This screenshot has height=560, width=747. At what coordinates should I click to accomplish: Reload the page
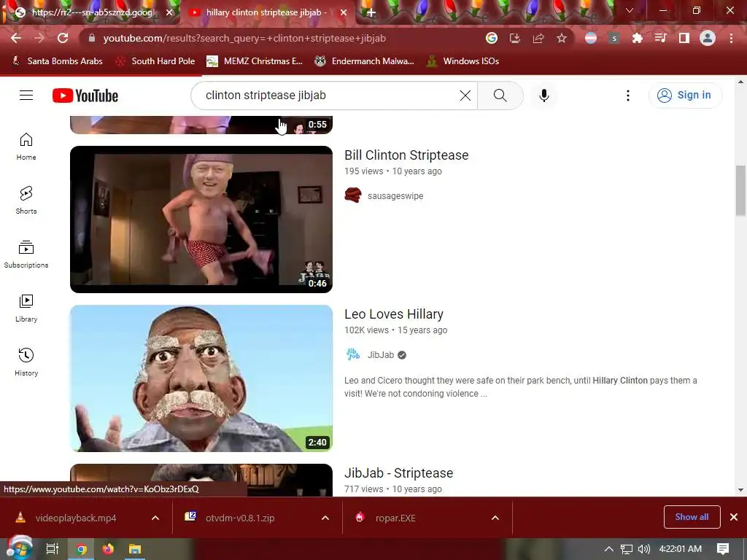[63, 38]
